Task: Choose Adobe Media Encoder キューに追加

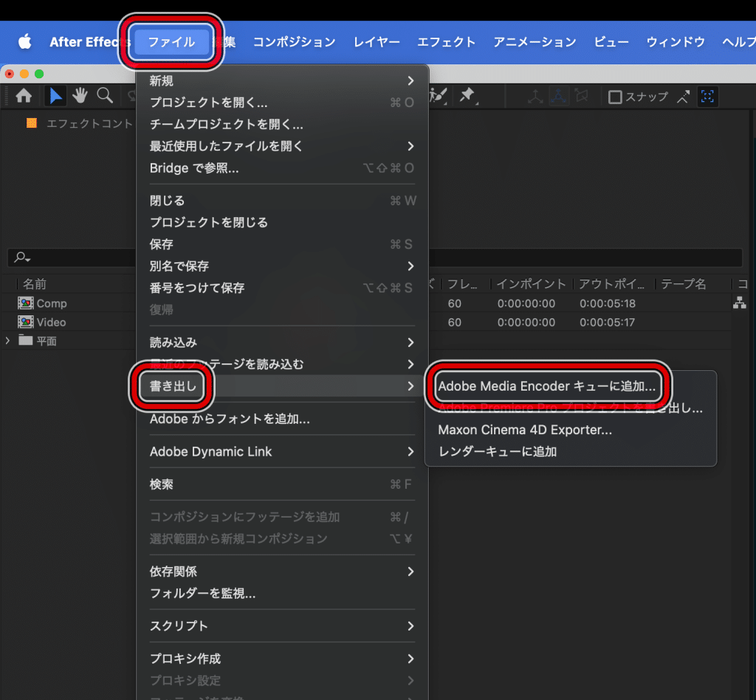Action: click(546, 386)
